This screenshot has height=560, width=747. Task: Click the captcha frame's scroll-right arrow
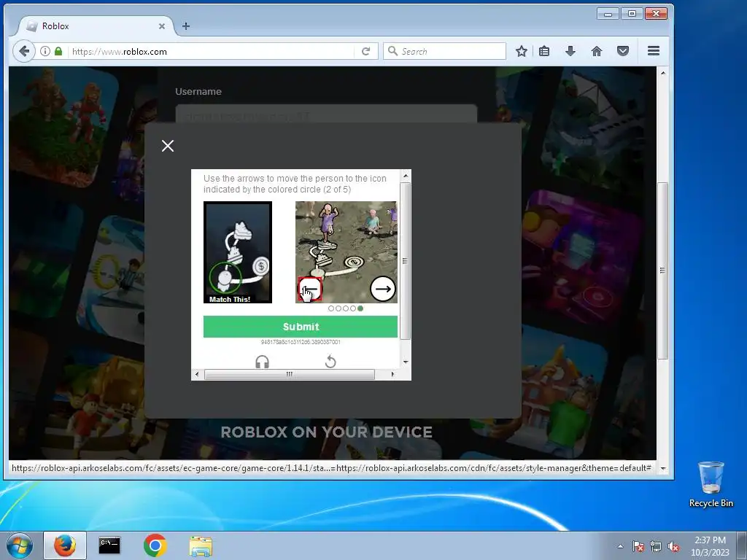[392, 374]
